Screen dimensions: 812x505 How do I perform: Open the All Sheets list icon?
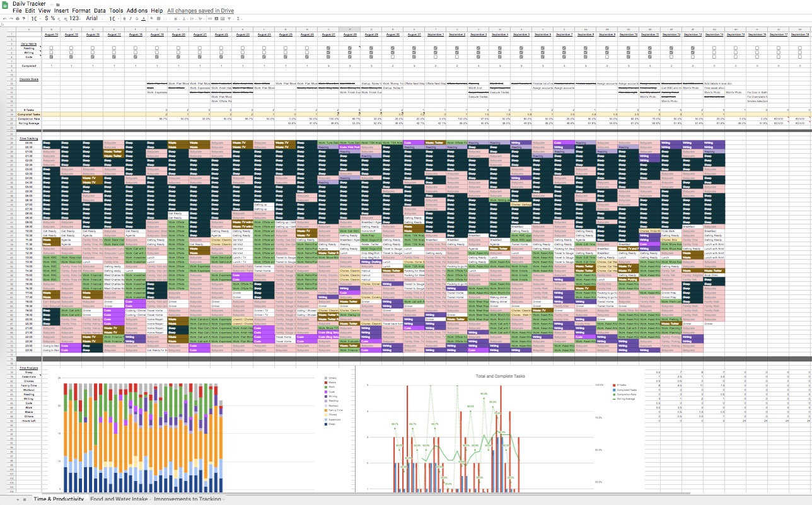pyautogui.click(x=25, y=499)
